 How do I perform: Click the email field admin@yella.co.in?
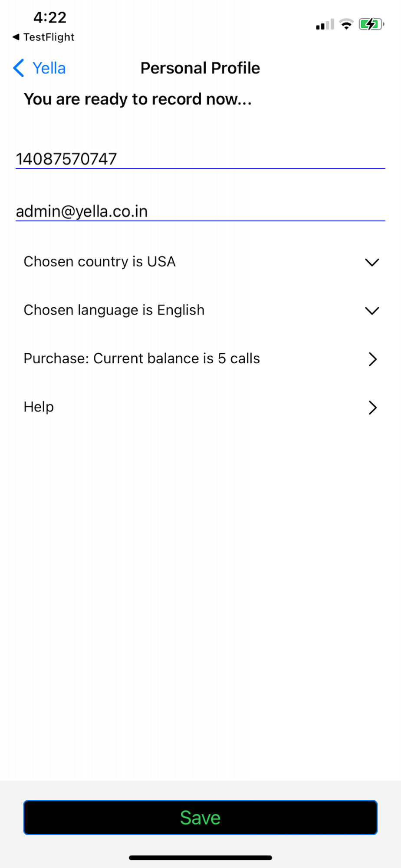pos(200,211)
